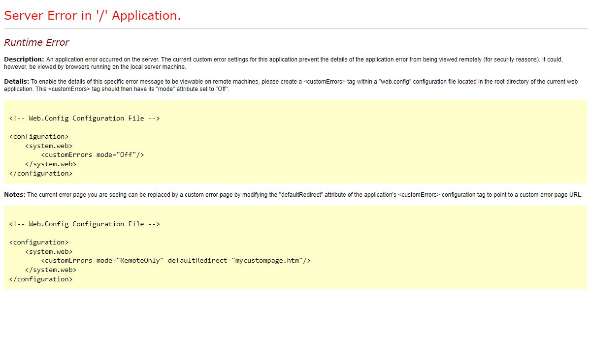Click closing </configuration> tag in second code block

[41, 279]
